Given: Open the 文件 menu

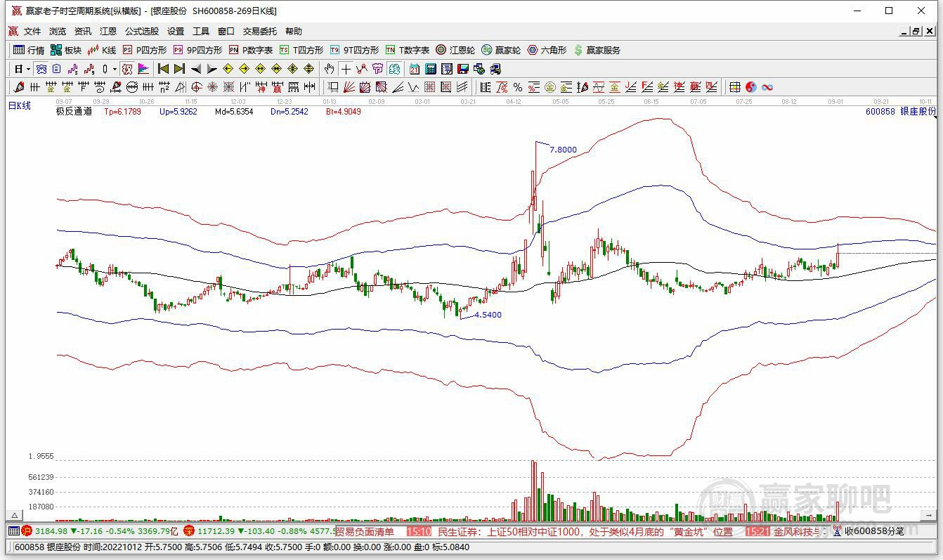Looking at the screenshot, I should coord(32,32).
